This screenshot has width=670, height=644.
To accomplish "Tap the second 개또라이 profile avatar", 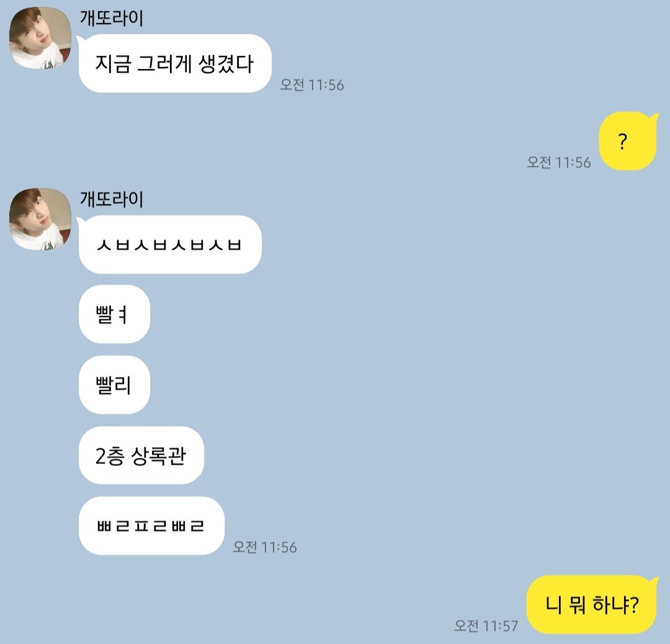I will pos(40,219).
